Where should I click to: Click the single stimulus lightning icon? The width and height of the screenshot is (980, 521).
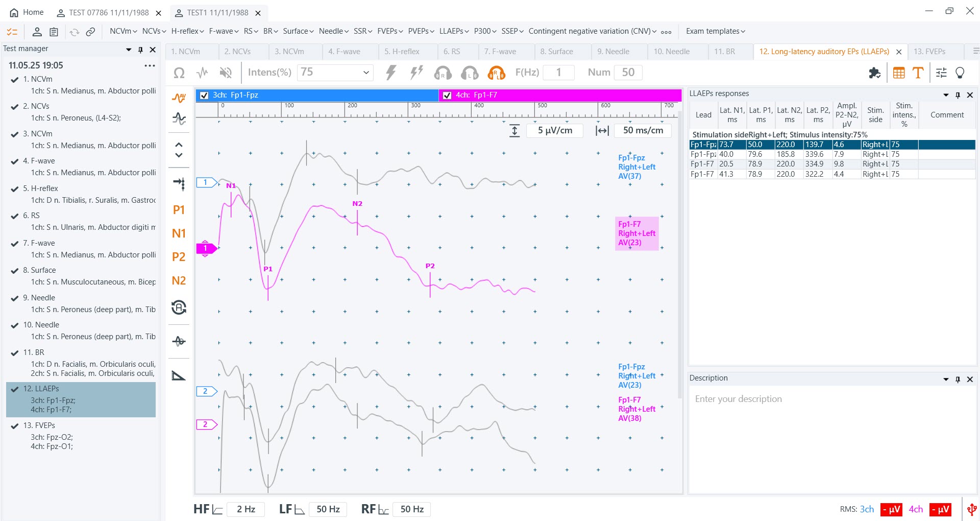coord(391,73)
